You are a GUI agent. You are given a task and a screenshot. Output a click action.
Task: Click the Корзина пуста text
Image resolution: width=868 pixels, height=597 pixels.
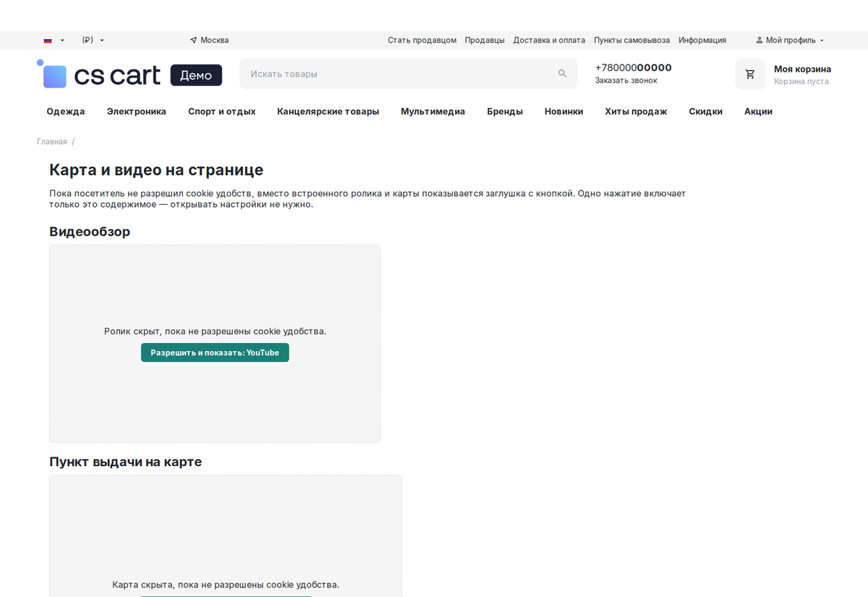(x=801, y=82)
